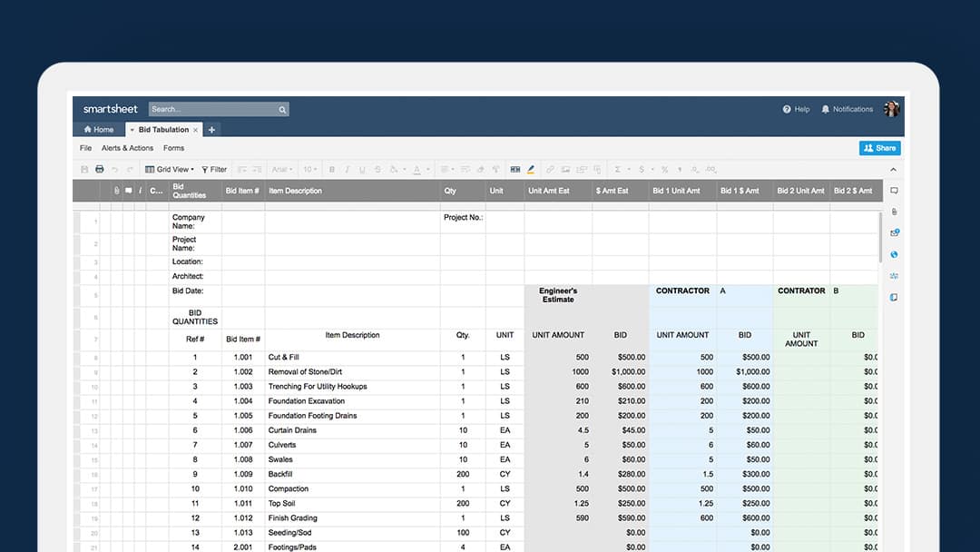Open the Filter tool
The image size is (980, 552).
[x=214, y=170]
